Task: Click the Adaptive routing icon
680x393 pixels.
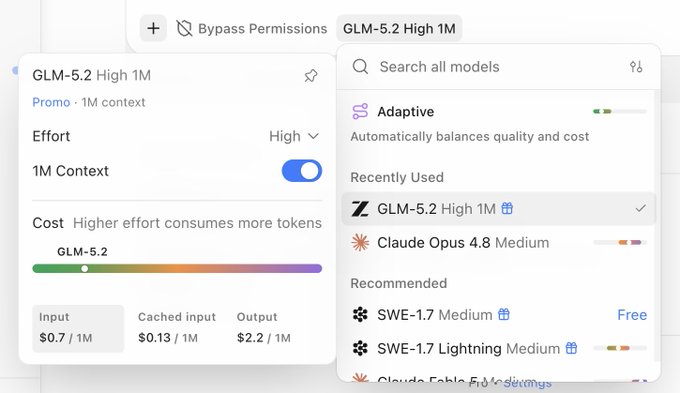Action: click(x=360, y=111)
